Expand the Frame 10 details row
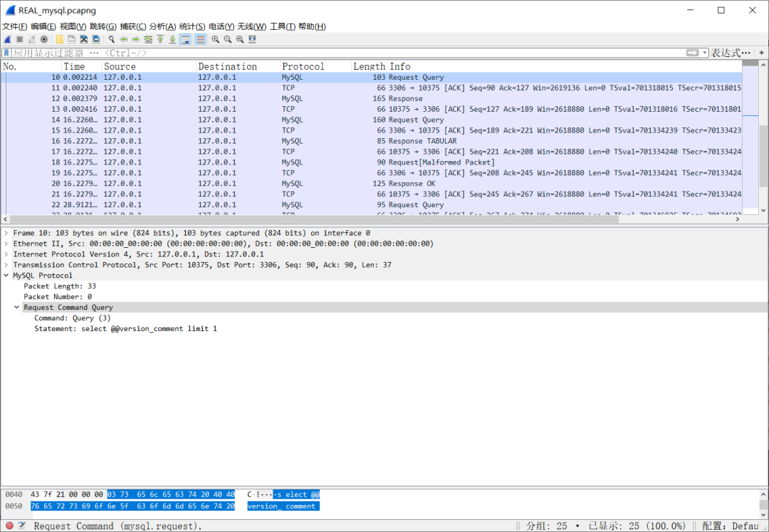Screen dimensions: 769x532 tap(6, 233)
